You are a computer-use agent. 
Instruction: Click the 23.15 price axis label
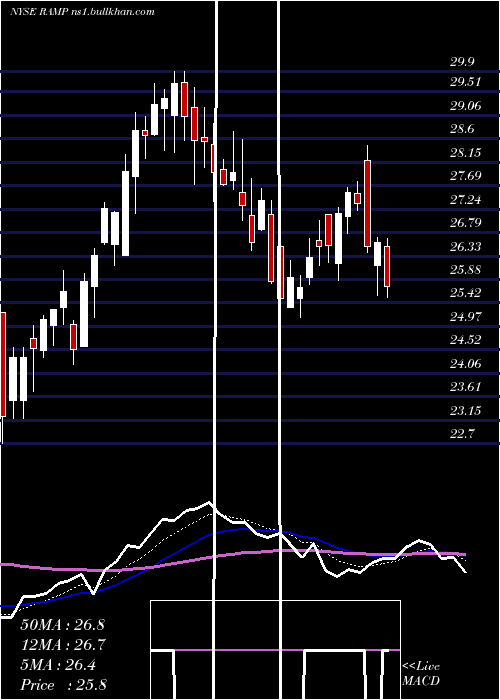pos(466,410)
